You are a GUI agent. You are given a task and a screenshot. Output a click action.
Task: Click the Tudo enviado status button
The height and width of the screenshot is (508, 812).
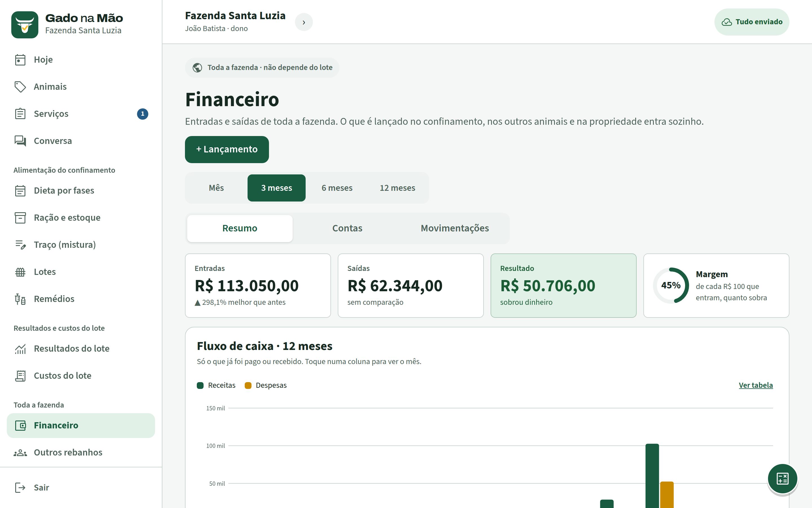click(x=752, y=22)
